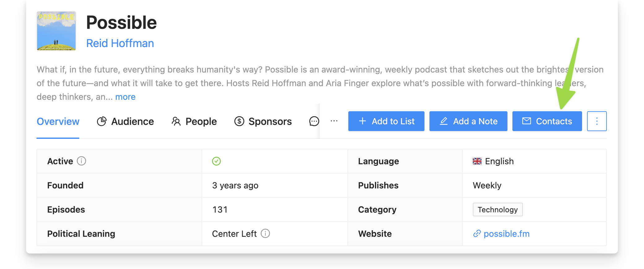
Task: Click the envelope icon on Contacts button
Action: (527, 121)
